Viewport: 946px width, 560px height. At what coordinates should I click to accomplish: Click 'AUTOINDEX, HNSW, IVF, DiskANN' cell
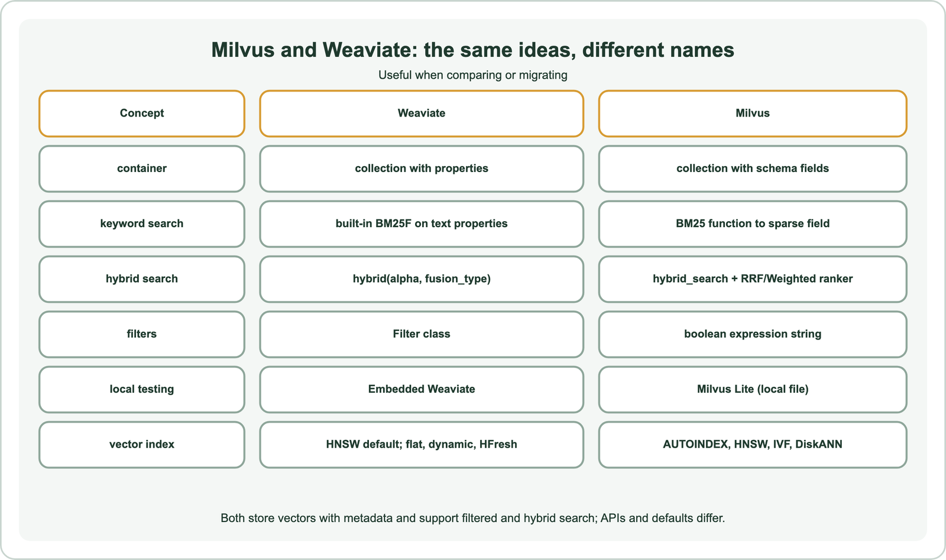(x=753, y=445)
